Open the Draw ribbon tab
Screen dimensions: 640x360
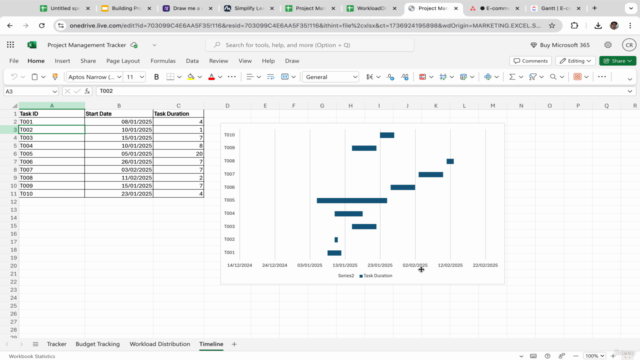coord(292,61)
